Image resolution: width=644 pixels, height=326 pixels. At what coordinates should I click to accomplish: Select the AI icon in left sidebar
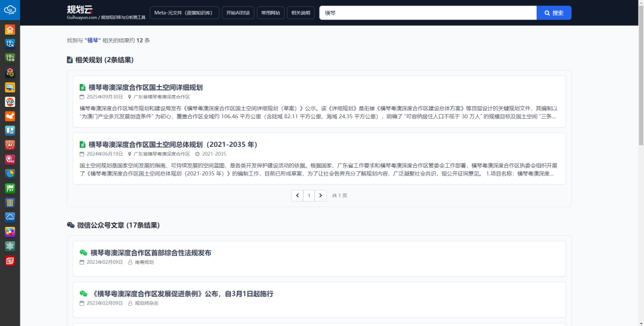click(10, 145)
